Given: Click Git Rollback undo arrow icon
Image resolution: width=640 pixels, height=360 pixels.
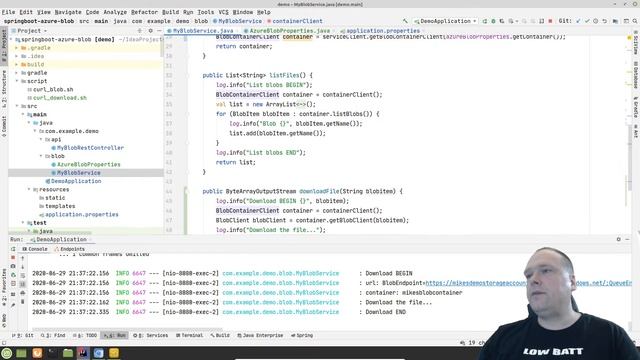Looking at the screenshot, I should [604, 21].
